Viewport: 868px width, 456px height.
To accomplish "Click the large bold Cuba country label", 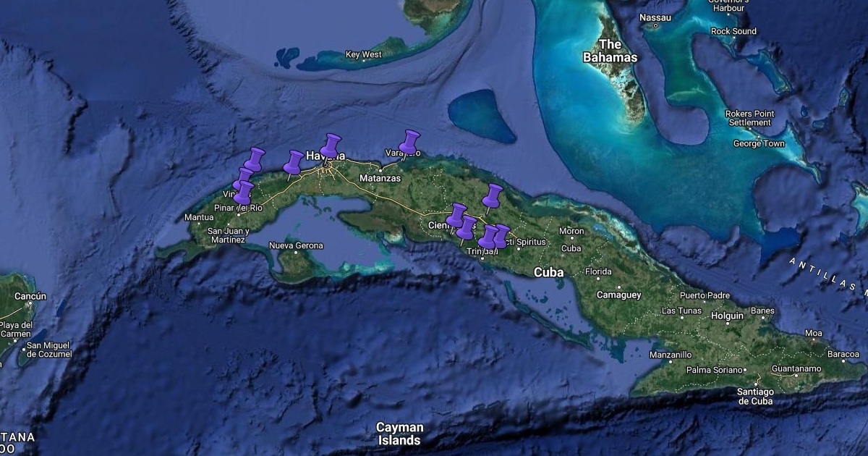I will pos(548,273).
